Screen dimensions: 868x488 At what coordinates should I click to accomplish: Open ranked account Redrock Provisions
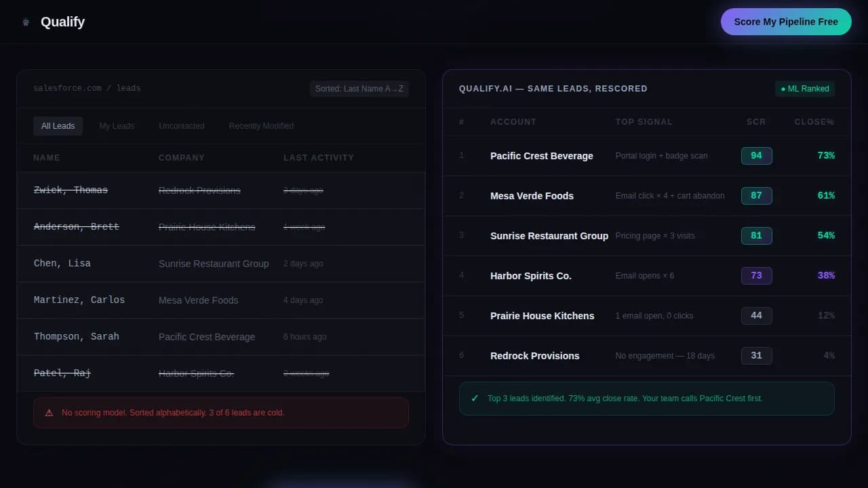[x=535, y=356]
